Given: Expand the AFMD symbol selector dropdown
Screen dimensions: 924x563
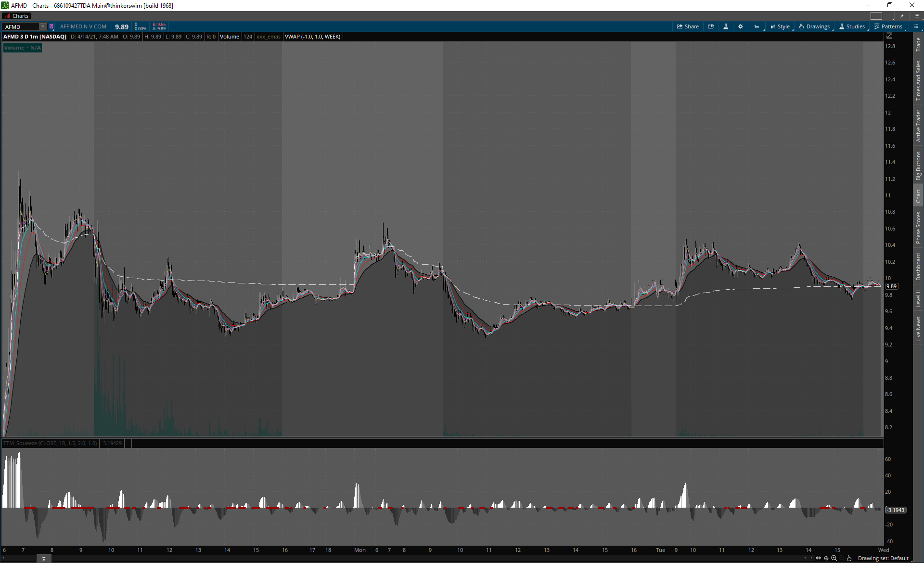Looking at the screenshot, I should coord(42,26).
